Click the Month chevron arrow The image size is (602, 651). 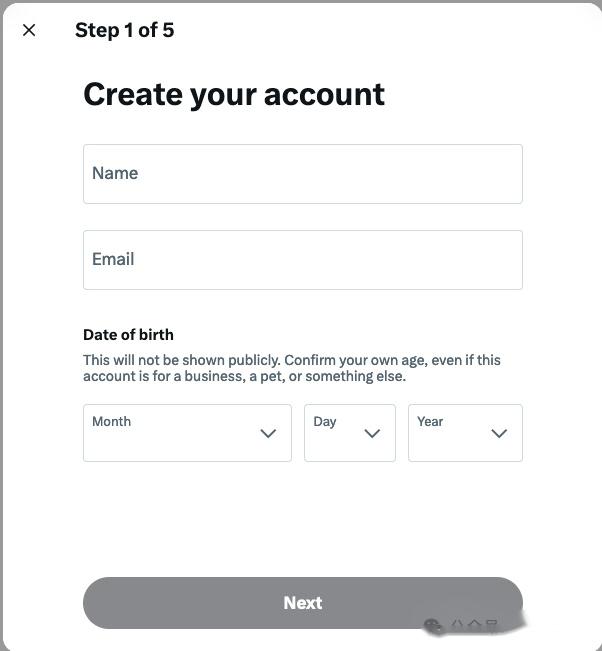click(x=268, y=433)
